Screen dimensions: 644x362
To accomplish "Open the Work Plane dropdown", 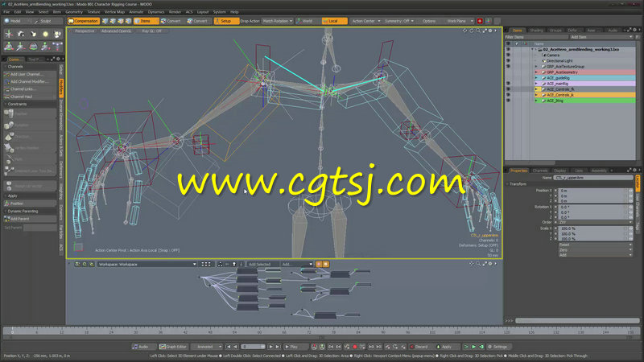I will tap(459, 21).
